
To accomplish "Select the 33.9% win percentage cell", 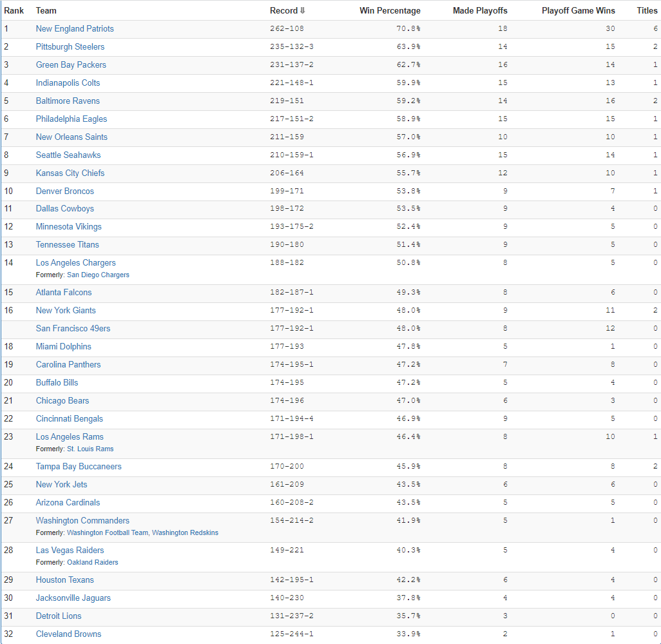I will [x=408, y=634].
